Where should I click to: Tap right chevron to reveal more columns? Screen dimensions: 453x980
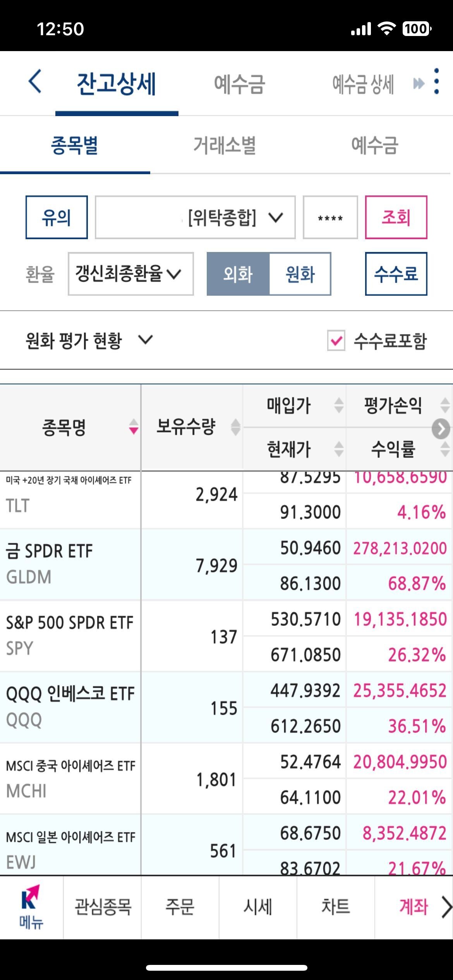coord(440,428)
